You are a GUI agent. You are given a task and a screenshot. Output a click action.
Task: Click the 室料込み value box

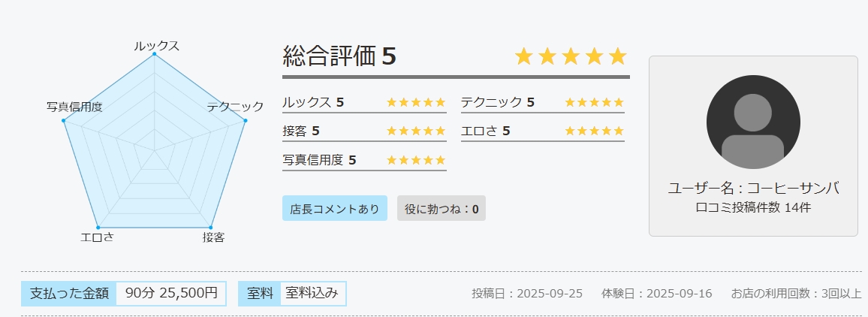point(313,293)
